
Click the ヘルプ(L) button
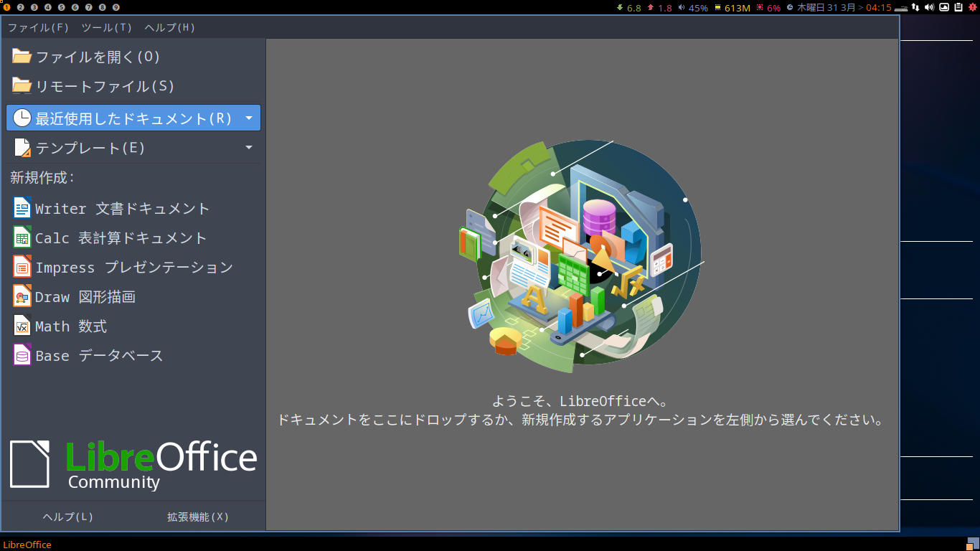pos(68,517)
